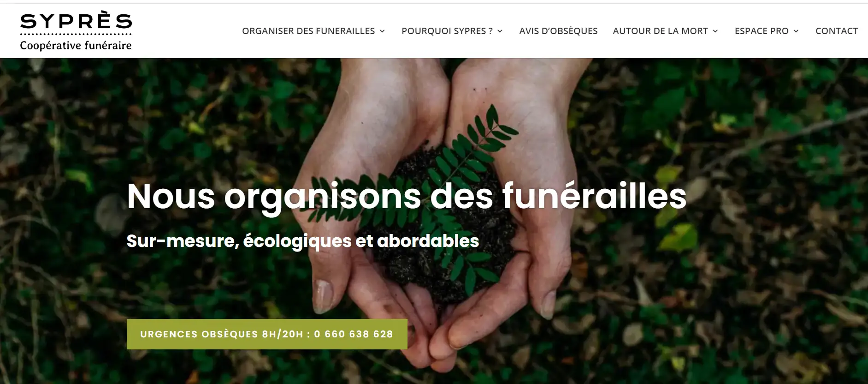This screenshot has width=868, height=384.
Task: Click the dotted line under SYPRÈS logo
Action: 76,35
